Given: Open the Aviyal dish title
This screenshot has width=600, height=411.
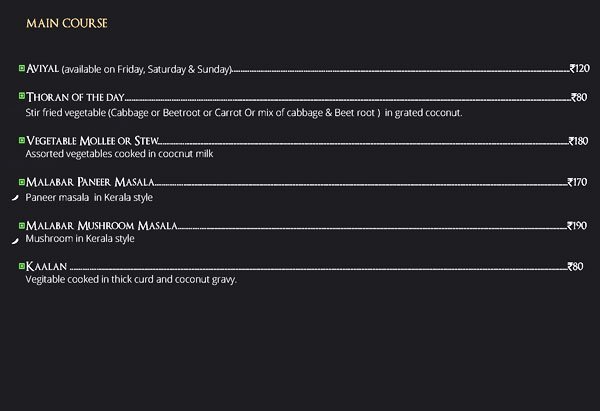Looking at the screenshot, I should pyautogui.click(x=43, y=69).
